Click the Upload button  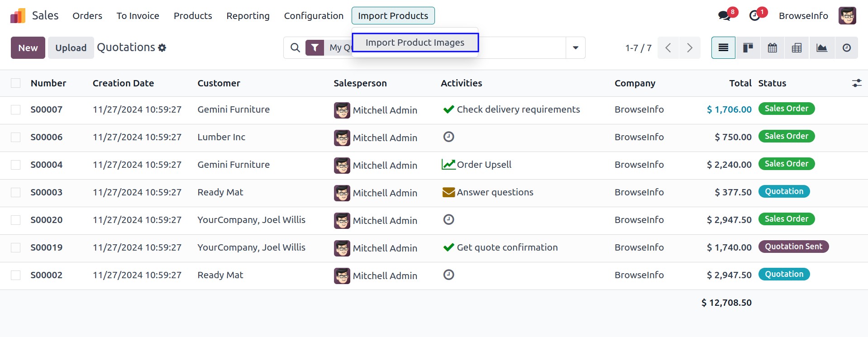tap(71, 48)
